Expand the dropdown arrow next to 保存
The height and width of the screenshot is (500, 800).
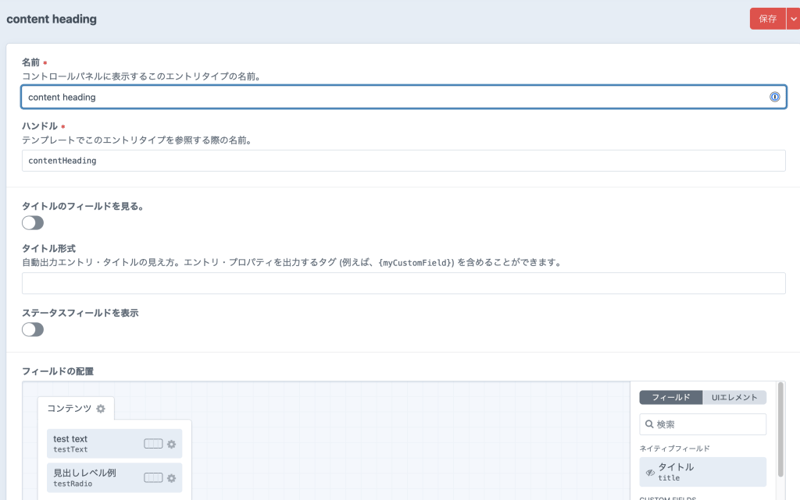click(793, 19)
